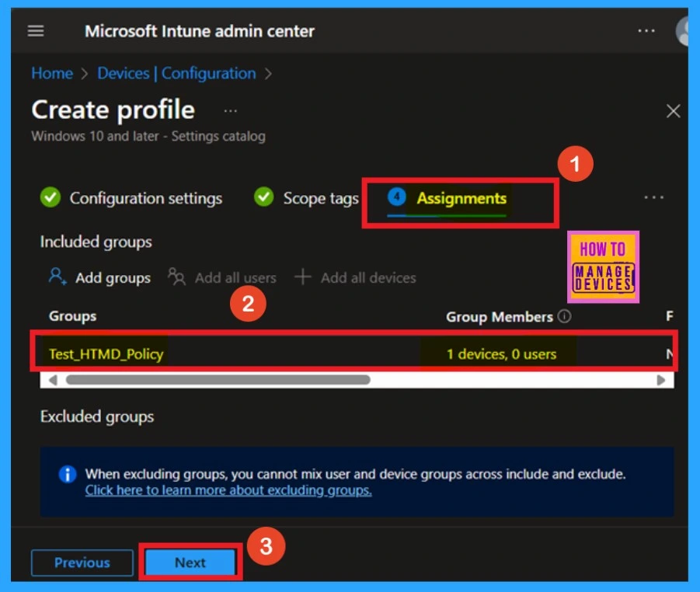Open the Group Members info tooltip icon
Image resolution: width=700 pixels, height=592 pixels.
click(x=564, y=316)
